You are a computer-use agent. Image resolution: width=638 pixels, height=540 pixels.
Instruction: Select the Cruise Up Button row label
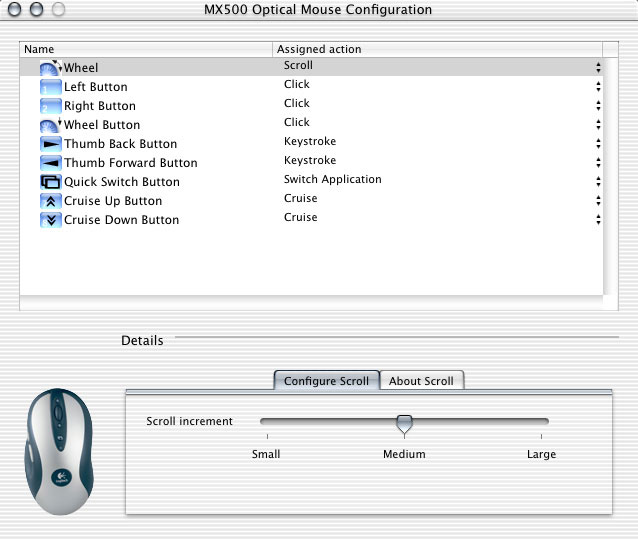pos(113,201)
